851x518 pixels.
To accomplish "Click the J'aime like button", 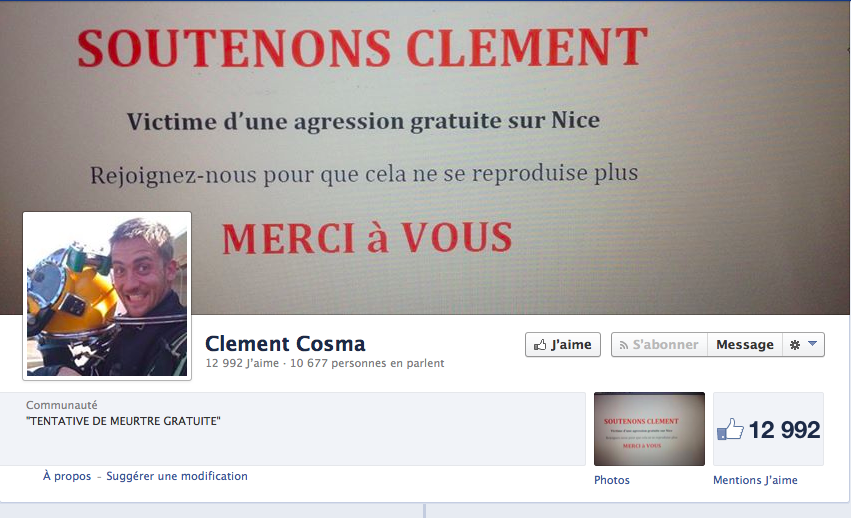I will pos(563,345).
